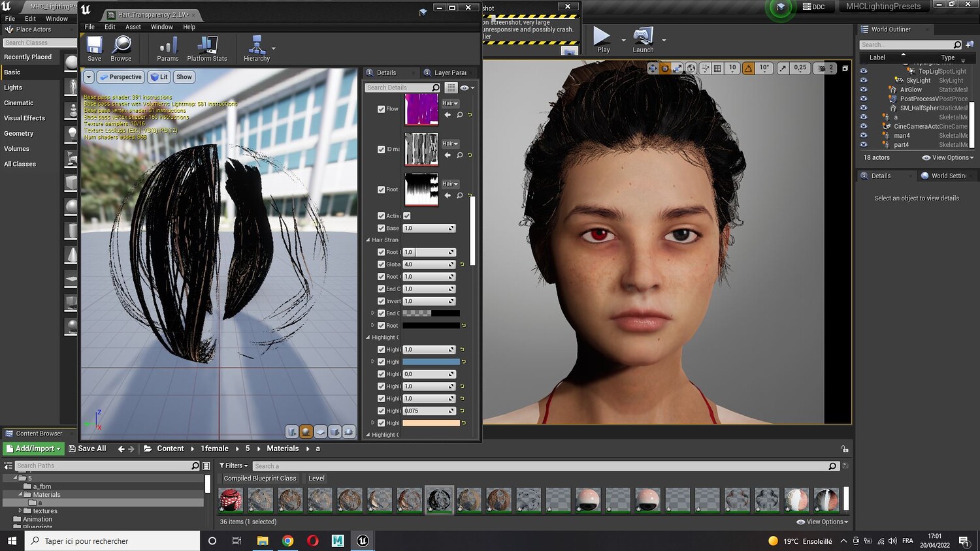Toggle the Root texture override checkbox
The image size is (980, 551).
pos(381,190)
